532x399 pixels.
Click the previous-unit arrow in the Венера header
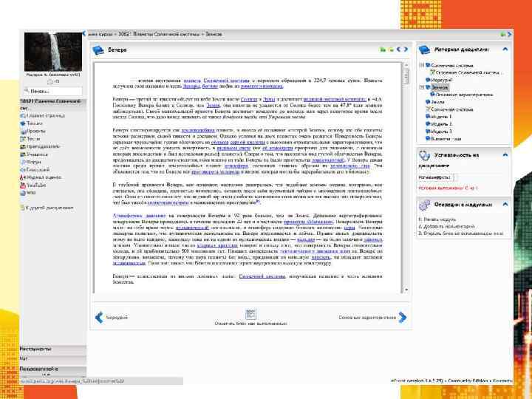click(x=399, y=50)
